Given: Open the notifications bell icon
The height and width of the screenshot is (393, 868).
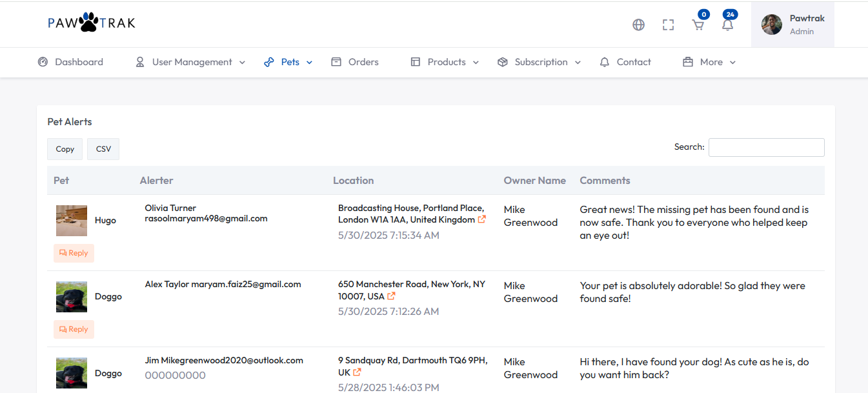Looking at the screenshot, I should tap(727, 25).
